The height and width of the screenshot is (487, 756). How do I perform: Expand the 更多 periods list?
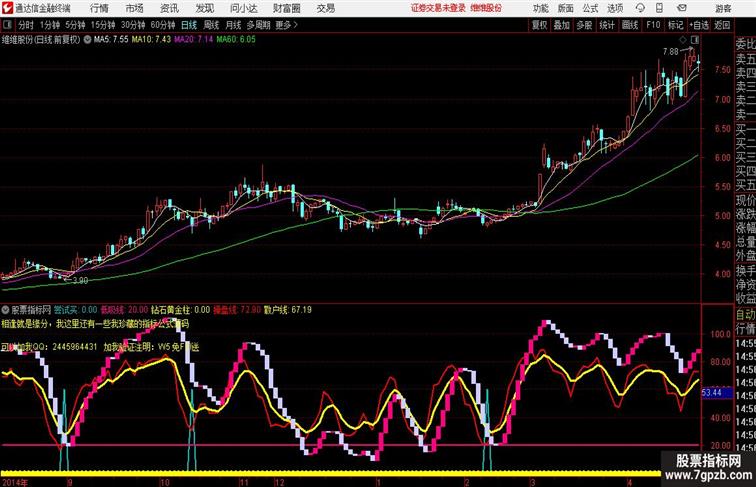[287, 25]
